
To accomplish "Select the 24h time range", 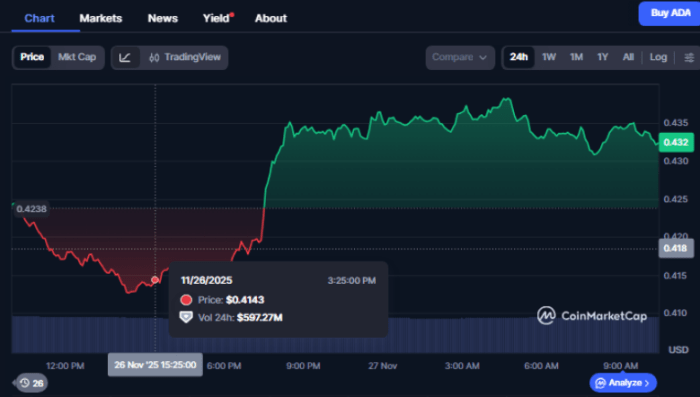I will click(519, 57).
